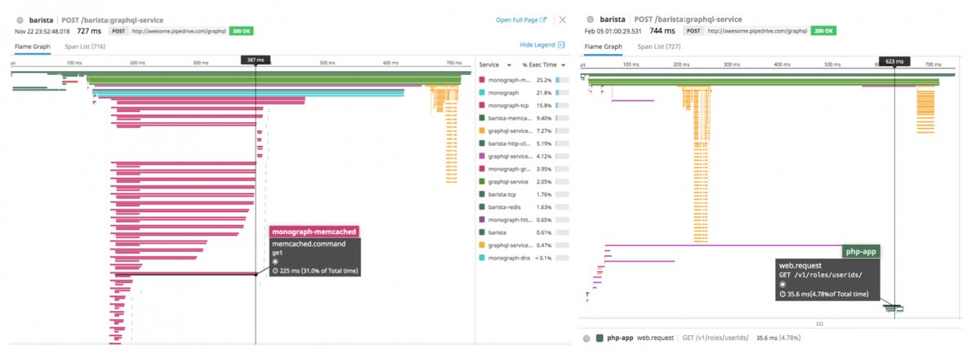Open Full Page link for the trace
The image size is (980, 354).
point(517,19)
